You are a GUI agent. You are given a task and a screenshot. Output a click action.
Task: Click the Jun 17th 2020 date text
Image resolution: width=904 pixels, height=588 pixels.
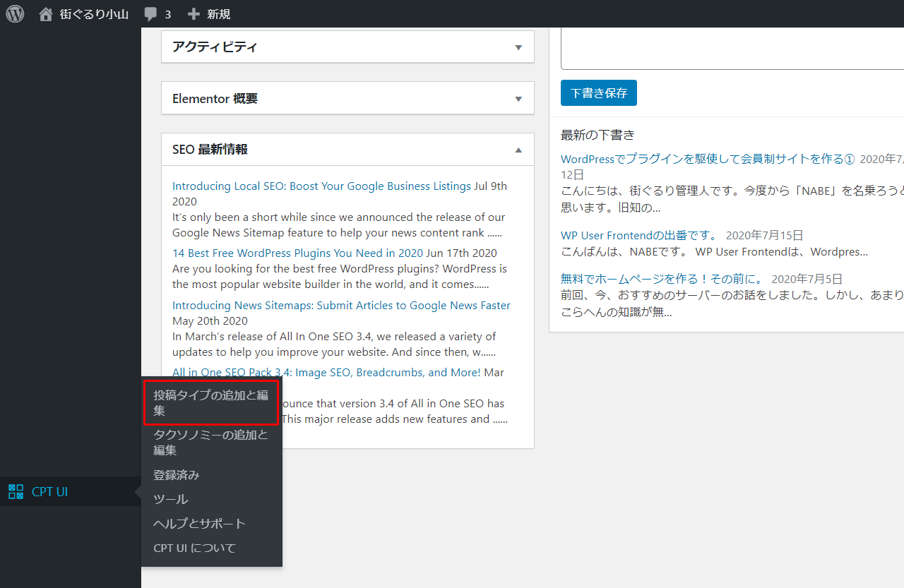coord(462,253)
